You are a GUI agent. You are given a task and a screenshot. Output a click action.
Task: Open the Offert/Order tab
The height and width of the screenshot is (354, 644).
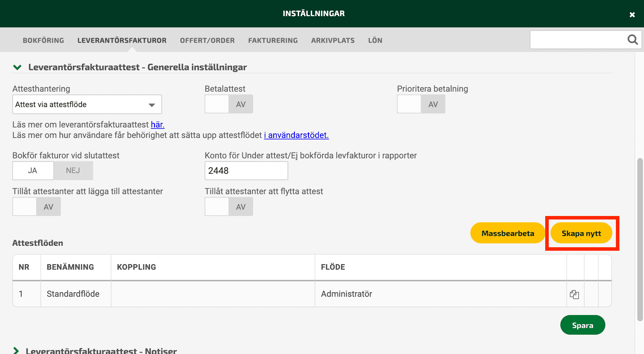point(207,40)
